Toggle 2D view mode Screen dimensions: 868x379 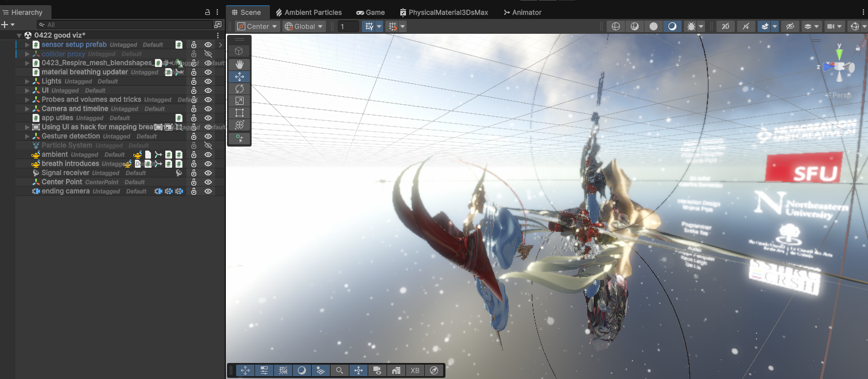pos(726,26)
